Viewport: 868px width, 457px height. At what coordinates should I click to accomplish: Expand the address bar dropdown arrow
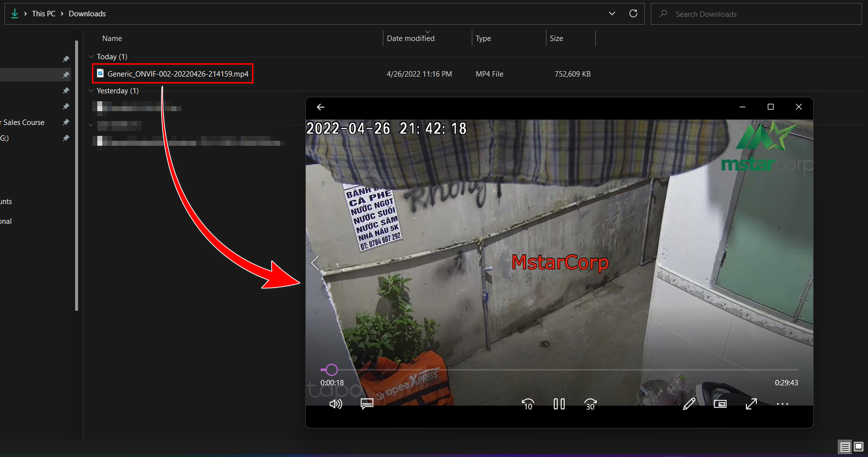[x=612, y=13]
